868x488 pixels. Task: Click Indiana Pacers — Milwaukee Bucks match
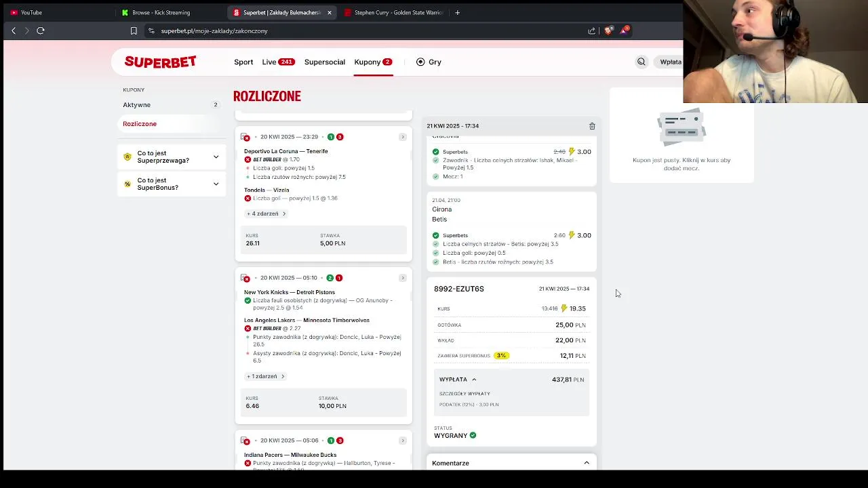[290, 455]
